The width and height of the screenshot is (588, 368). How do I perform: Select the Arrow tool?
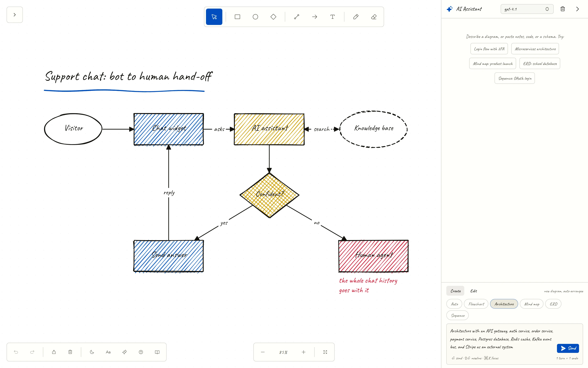click(x=315, y=17)
